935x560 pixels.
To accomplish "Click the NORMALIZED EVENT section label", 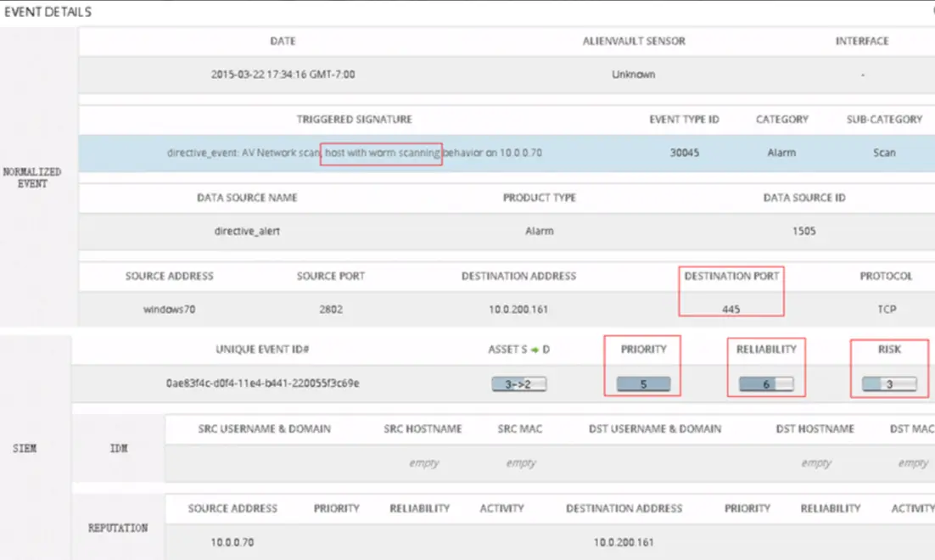I will pyautogui.click(x=32, y=177).
